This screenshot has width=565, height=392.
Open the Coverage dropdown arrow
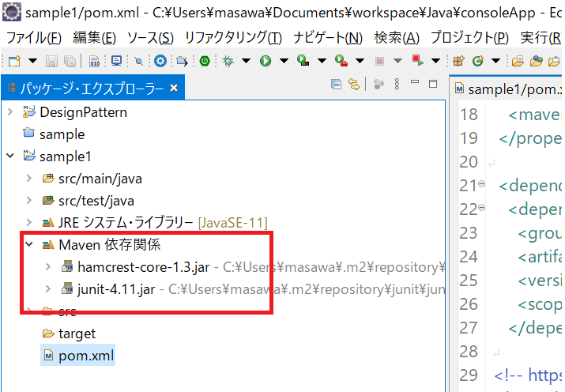point(322,61)
